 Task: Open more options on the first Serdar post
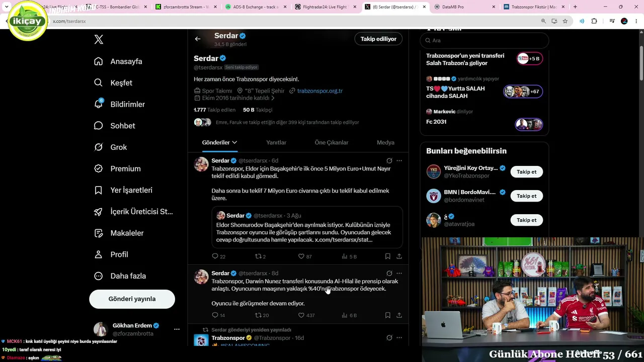pos(399,161)
